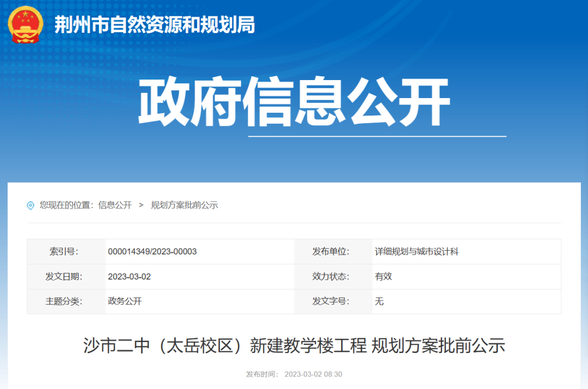Select the 发布单位 field label
This screenshot has width=588, height=389.
pos(332,252)
